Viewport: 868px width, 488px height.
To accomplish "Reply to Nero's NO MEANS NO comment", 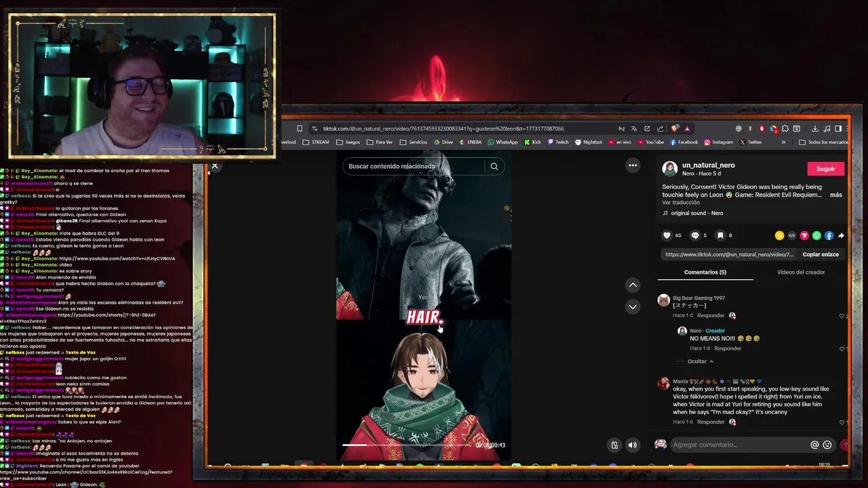I will pos(728,348).
